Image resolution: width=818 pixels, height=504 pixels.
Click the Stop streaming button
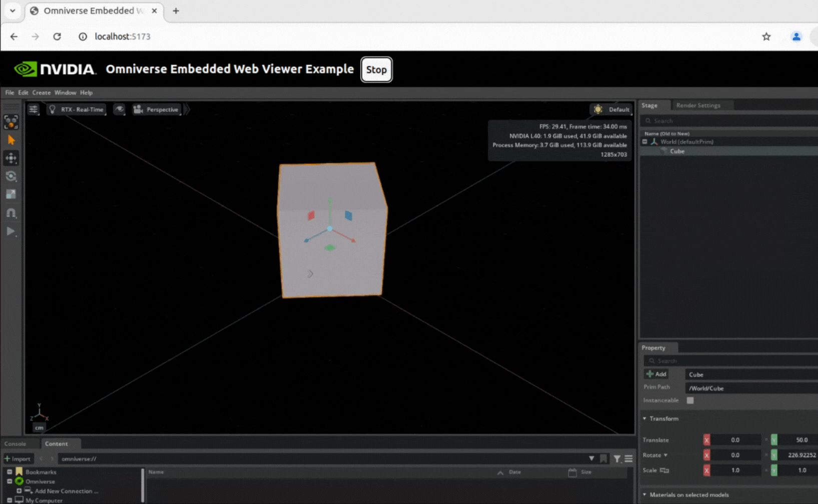[376, 70]
